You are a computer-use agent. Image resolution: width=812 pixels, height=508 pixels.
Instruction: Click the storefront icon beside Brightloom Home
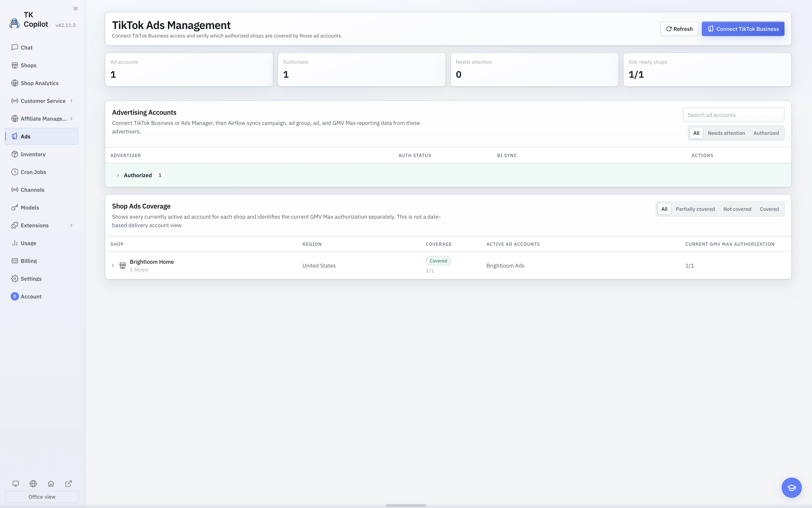point(123,265)
